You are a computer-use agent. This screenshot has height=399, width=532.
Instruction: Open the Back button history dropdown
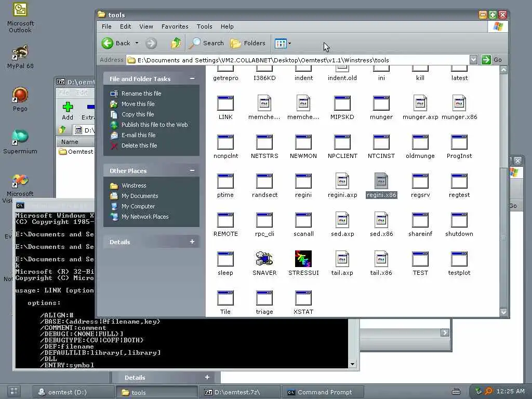[x=137, y=43]
